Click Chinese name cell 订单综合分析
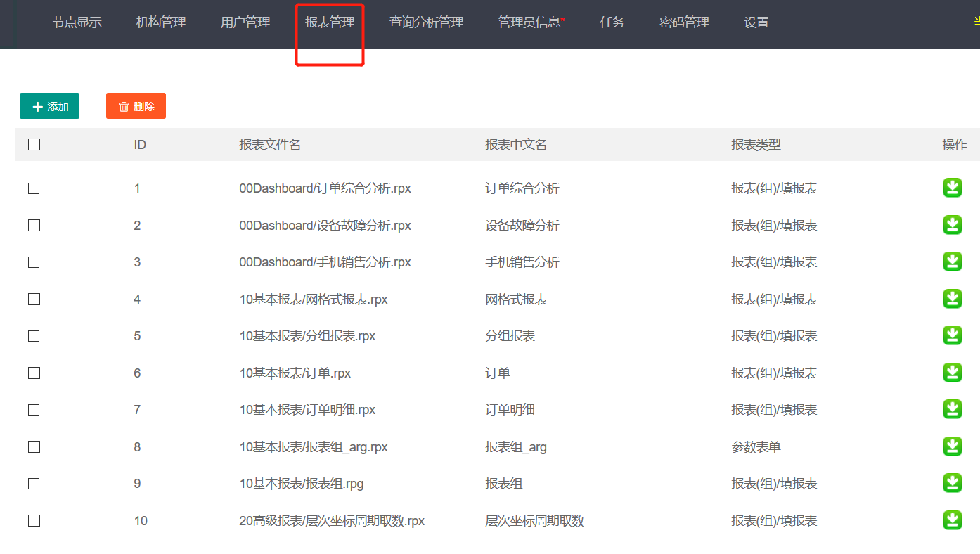Screen dimensions: 980x554 point(522,188)
